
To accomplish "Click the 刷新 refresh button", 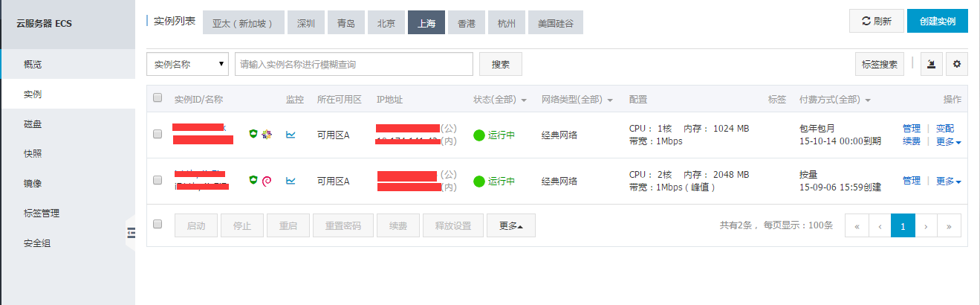I will [x=876, y=22].
